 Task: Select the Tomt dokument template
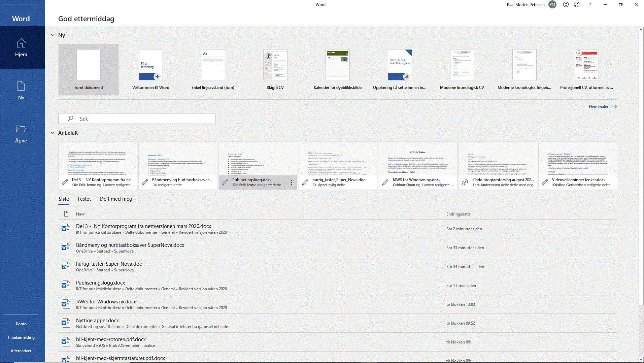tap(89, 70)
